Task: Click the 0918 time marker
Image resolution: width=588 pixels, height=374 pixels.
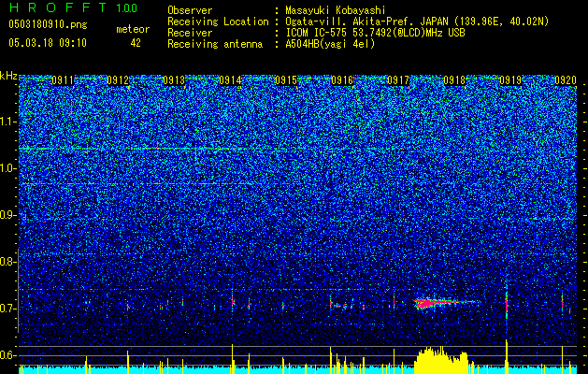Action: coord(454,80)
